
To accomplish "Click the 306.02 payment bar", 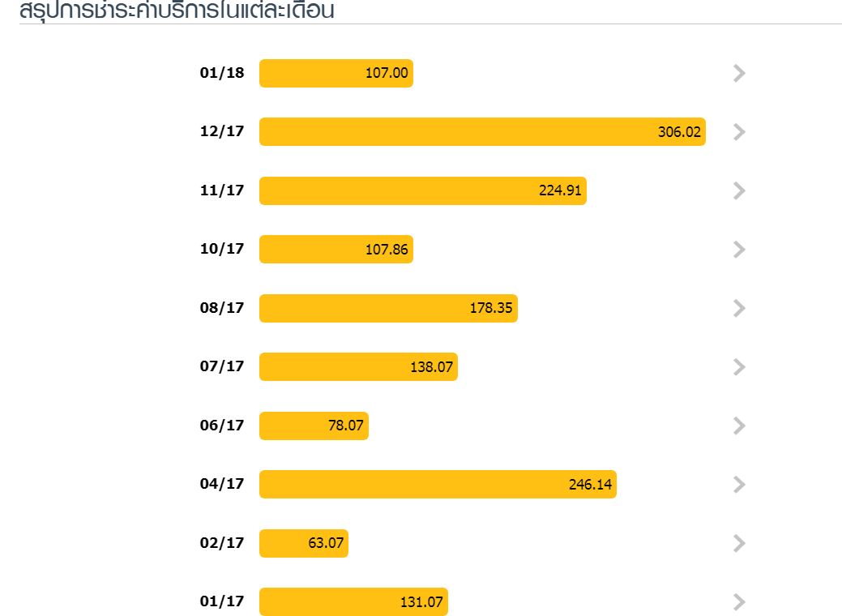I will pos(482,131).
